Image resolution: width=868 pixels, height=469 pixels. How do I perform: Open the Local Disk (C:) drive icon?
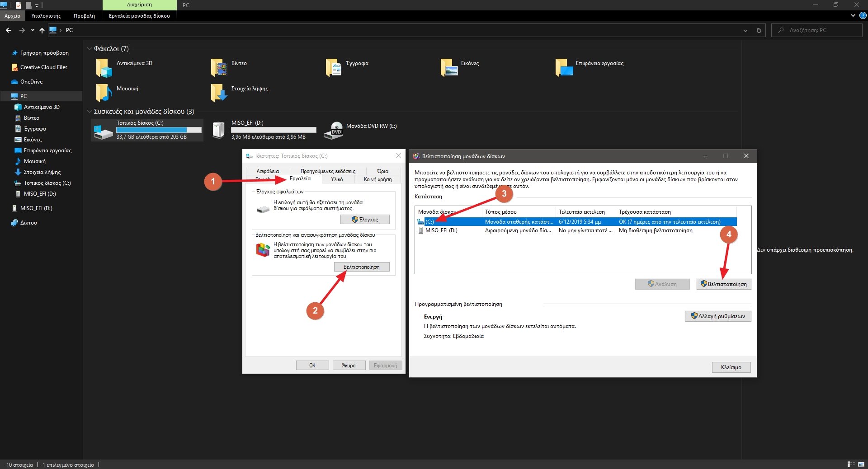104,131
